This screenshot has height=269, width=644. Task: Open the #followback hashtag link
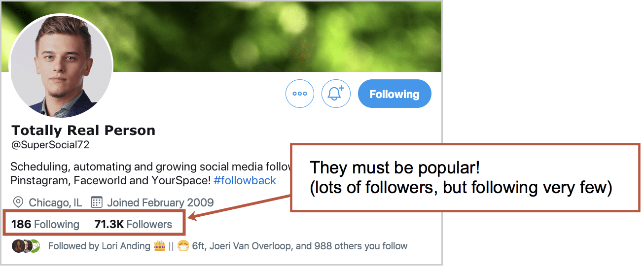pos(245,180)
